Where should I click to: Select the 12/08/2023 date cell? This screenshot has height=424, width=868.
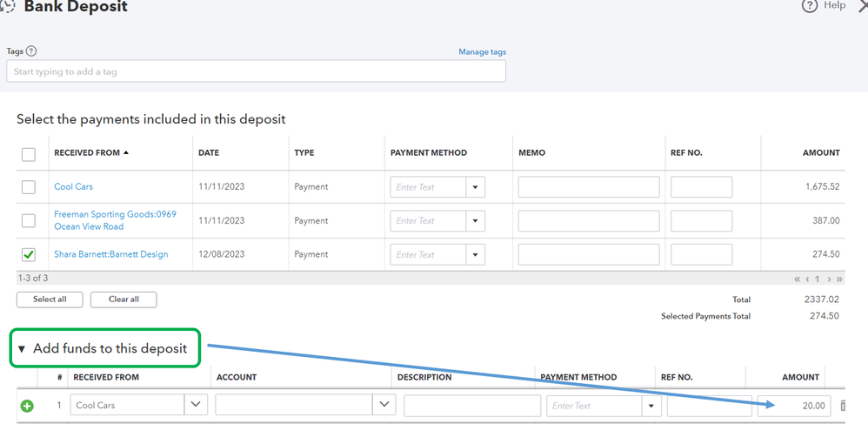tap(222, 254)
